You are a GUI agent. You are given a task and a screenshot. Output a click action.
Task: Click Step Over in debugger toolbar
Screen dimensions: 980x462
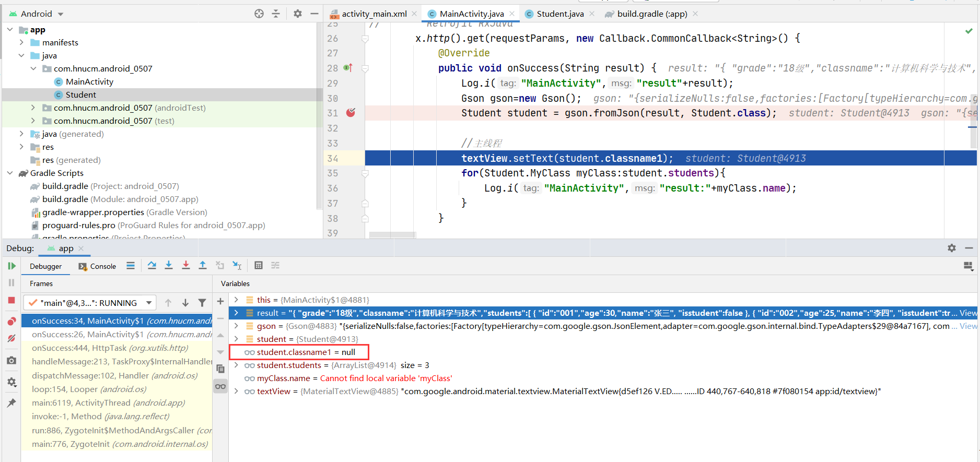(x=152, y=265)
